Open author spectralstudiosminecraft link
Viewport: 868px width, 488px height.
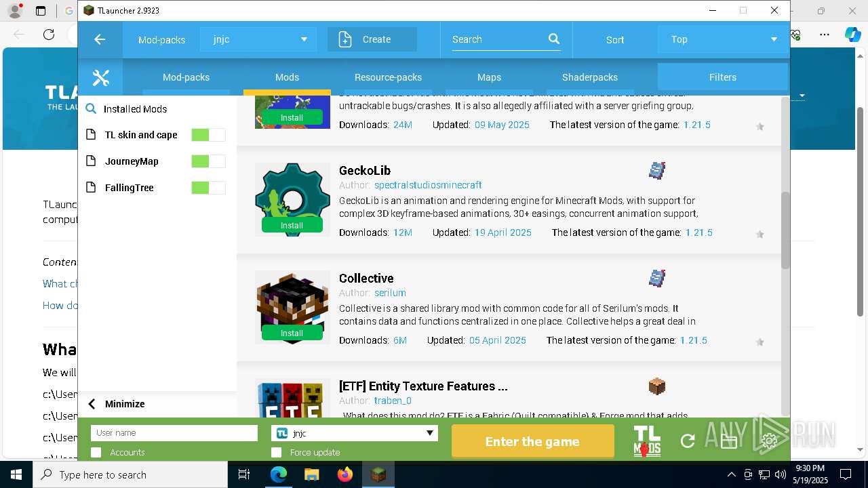click(428, 185)
